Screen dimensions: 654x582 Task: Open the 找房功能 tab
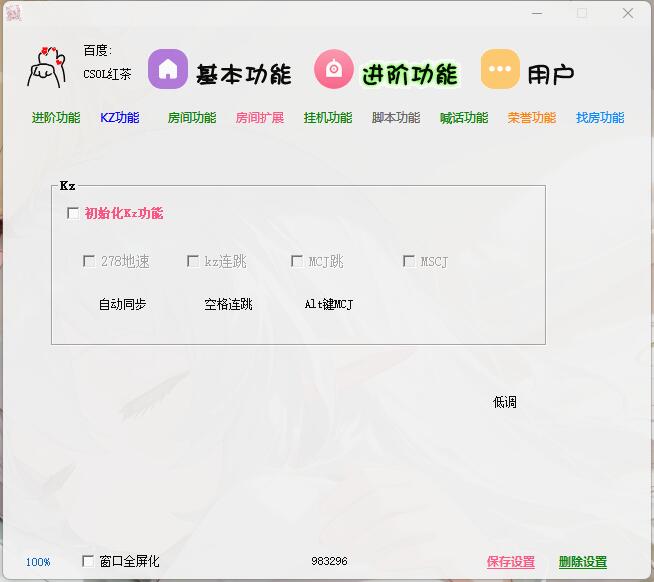pos(600,118)
